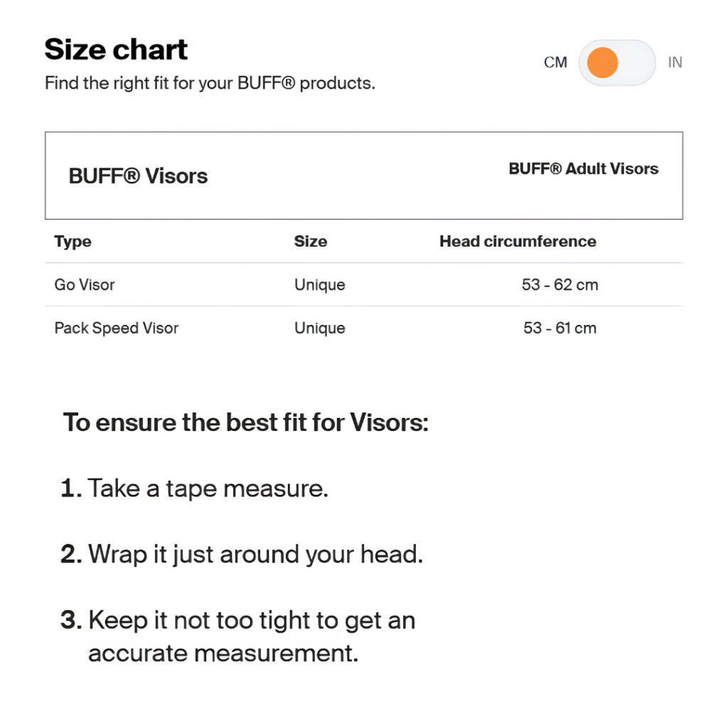Click the 53 - 61 cm measurement
The width and height of the screenshot is (728, 728).
(x=560, y=328)
